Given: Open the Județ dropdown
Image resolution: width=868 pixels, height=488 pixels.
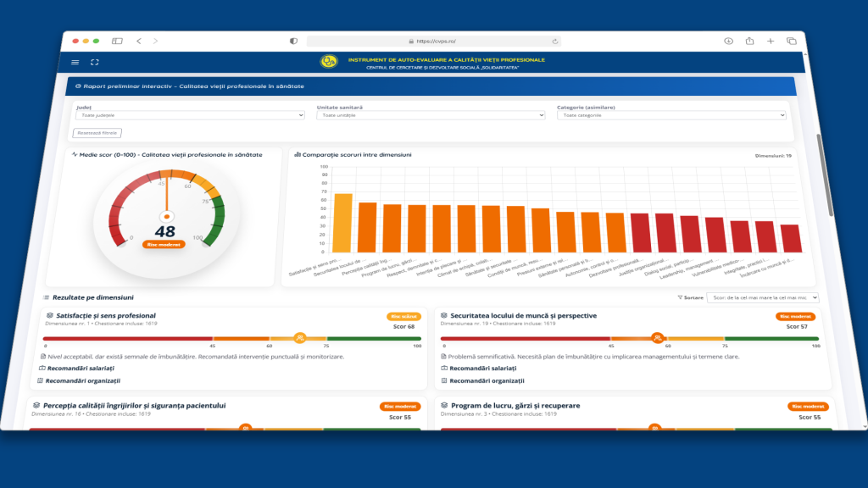Looking at the screenshot, I should point(190,115).
